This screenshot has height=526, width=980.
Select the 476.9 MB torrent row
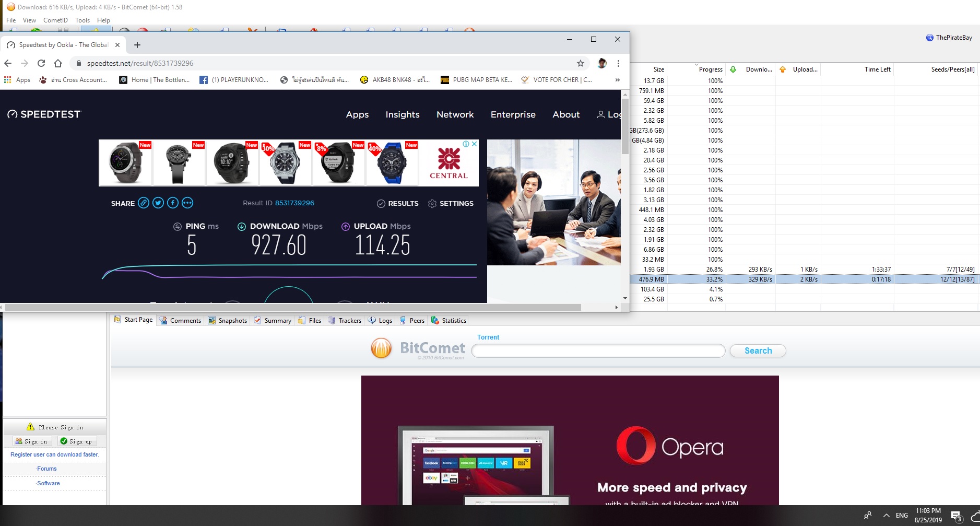point(805,279)
